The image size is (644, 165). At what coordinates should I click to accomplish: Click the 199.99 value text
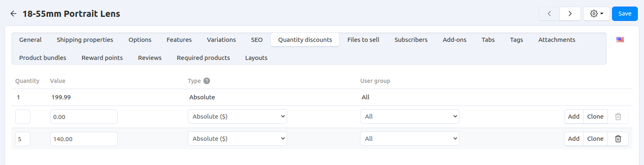[61, 97]
